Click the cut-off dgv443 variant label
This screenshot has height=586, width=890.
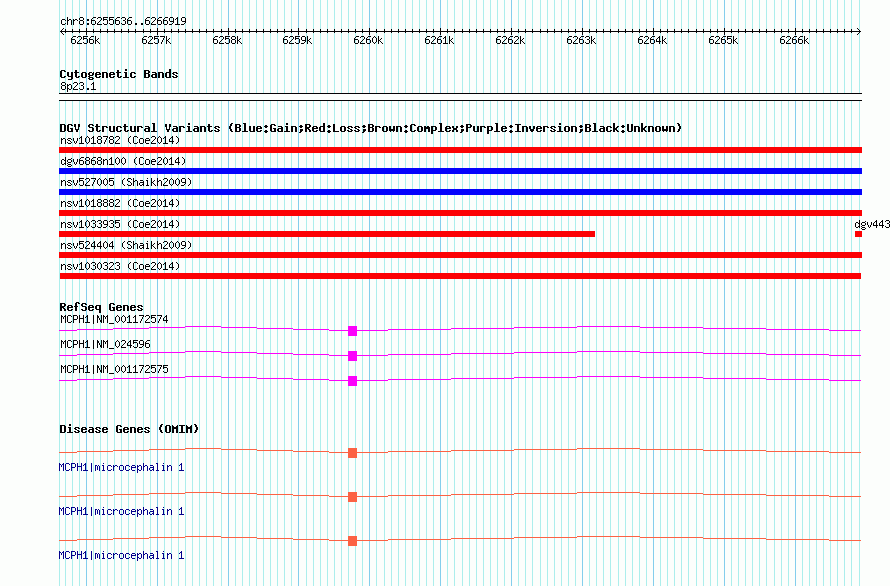pyautogui.click(x=872, y=224)
